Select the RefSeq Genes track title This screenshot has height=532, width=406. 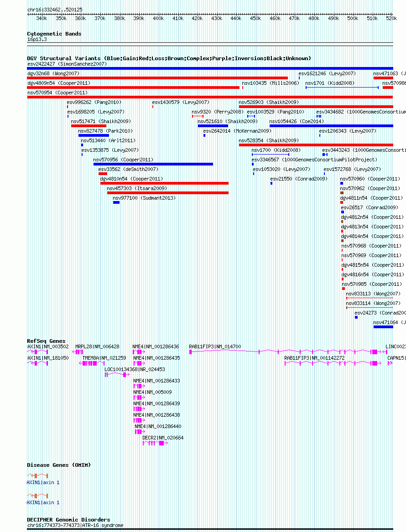click(x=46, y=341)
